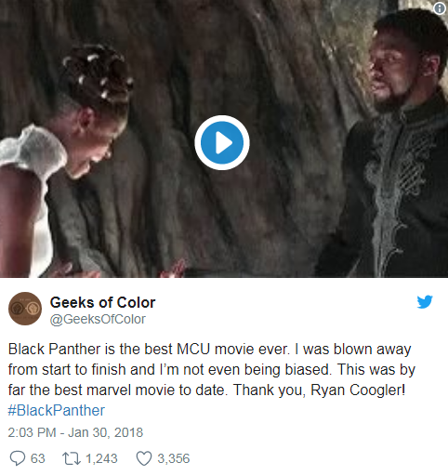Click the 63 replies count
Screen dimensions: 448x476
point(38,458)
